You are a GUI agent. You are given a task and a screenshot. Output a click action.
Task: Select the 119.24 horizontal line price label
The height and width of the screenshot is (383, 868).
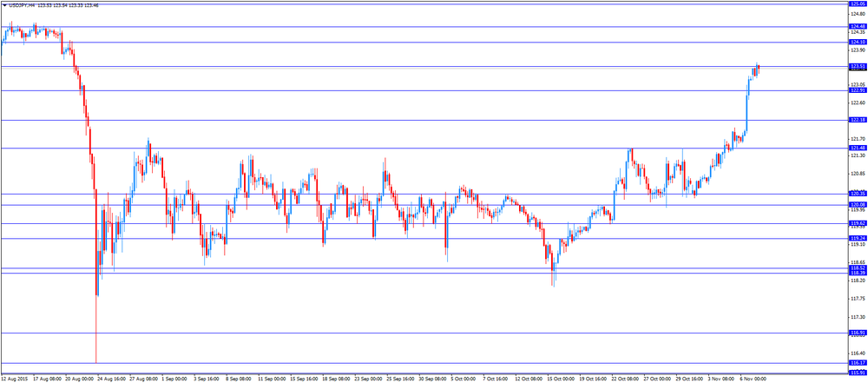858,238
